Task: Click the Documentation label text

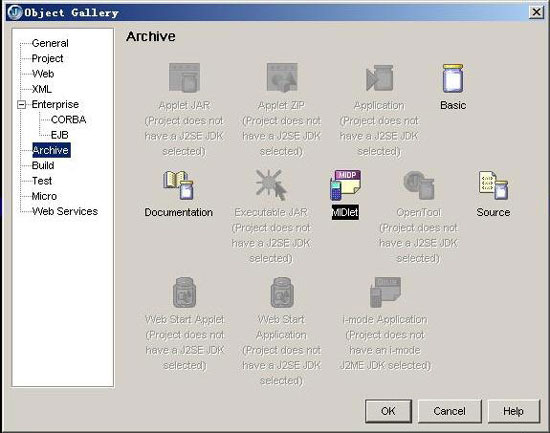Action: click(x=179, y=212)
